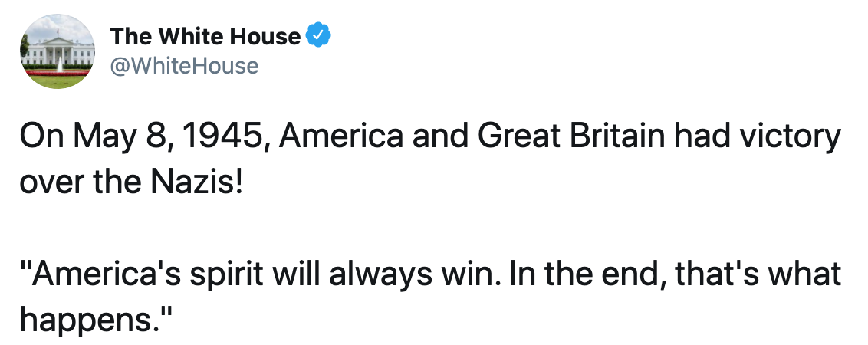Click the first America in the opening line
Screen dimensions: 868x345
tap(341, 137)
